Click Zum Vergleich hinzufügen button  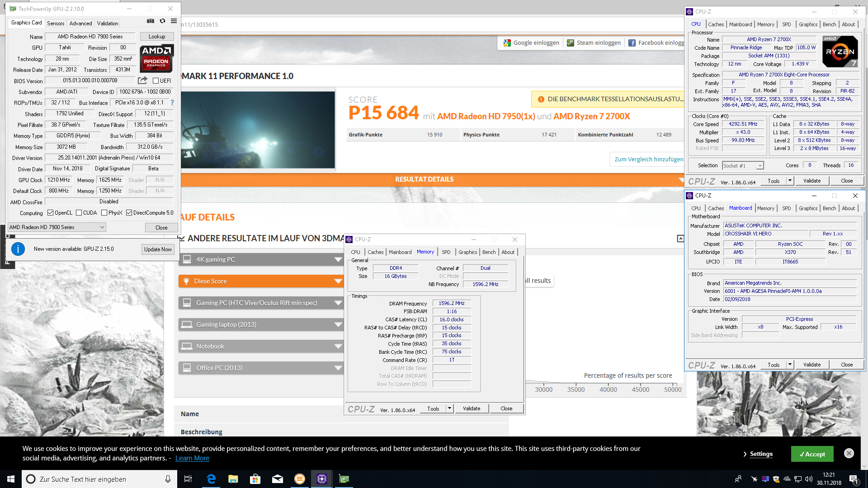coord(648,159)
